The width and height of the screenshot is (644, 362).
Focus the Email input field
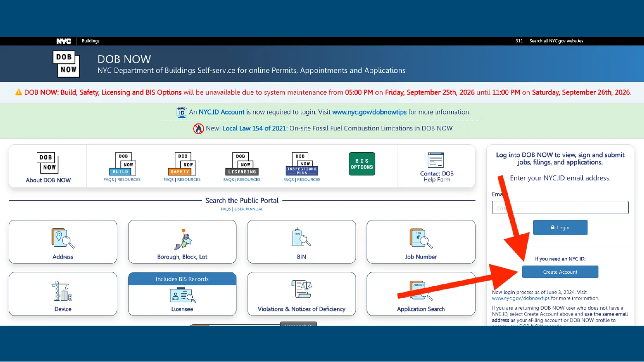coord(560,208)
